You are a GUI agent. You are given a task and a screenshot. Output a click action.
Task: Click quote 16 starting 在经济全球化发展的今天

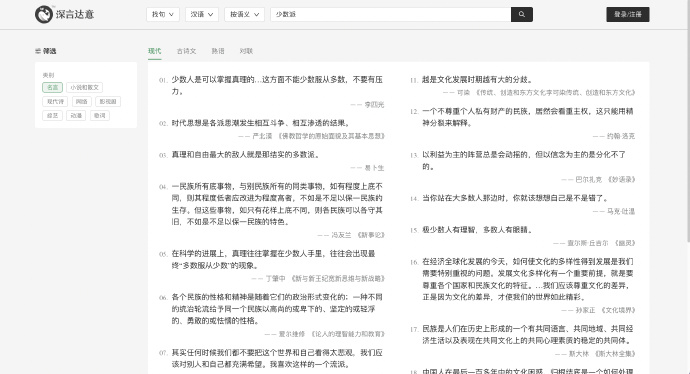pos(528,279)
